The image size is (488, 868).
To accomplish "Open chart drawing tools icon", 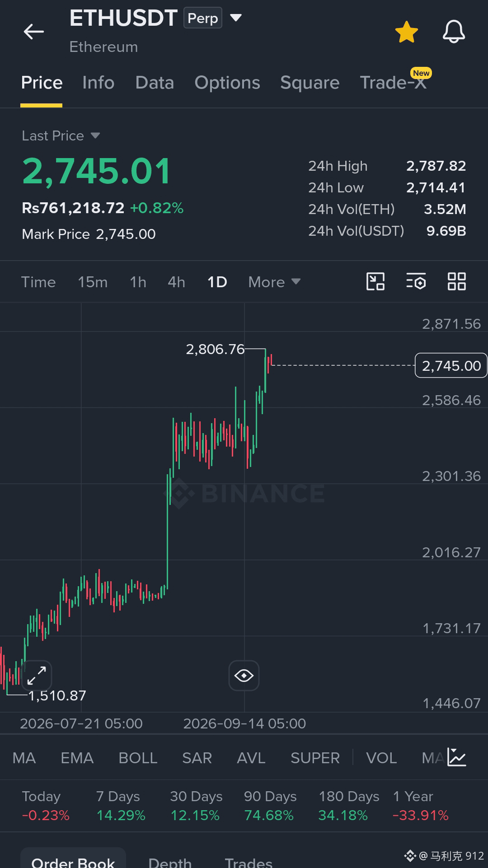I will (x=375, y=282).
